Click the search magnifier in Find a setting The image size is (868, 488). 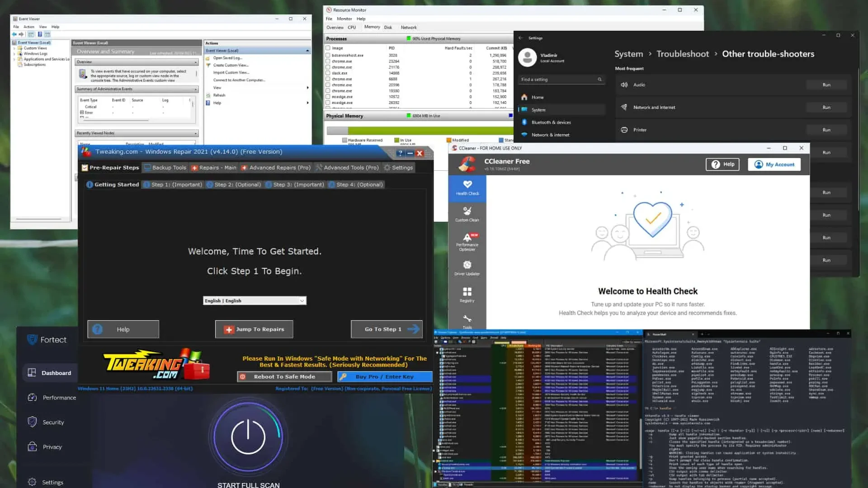pos(599,80)
